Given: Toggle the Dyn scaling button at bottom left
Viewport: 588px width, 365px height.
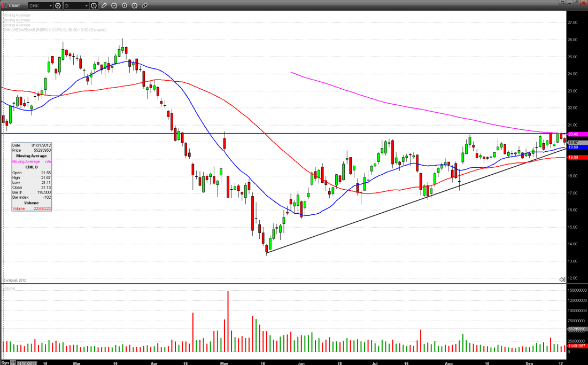Looking at the screenshot, I should pos(5,362).
